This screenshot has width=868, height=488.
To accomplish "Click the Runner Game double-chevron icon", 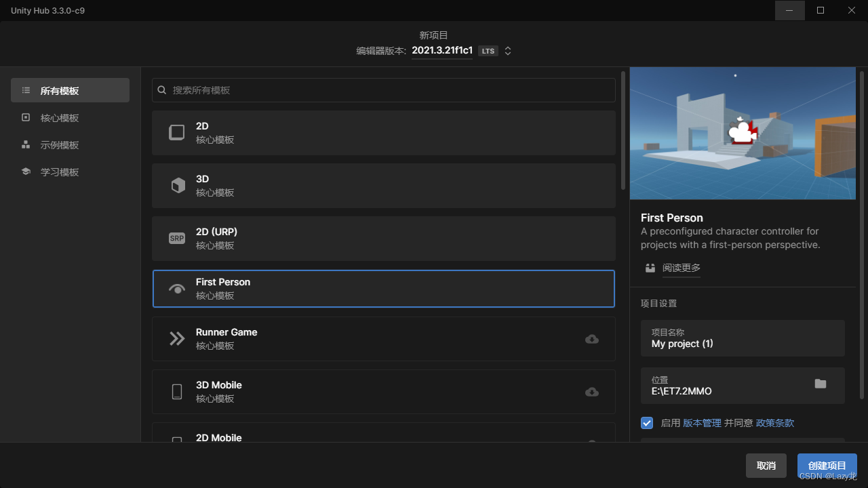I will 176,339.
